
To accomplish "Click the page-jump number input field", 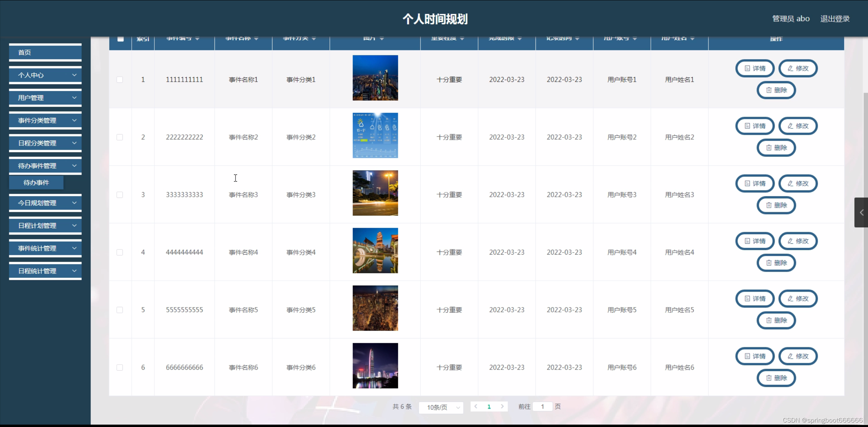I will pos(542,406).
